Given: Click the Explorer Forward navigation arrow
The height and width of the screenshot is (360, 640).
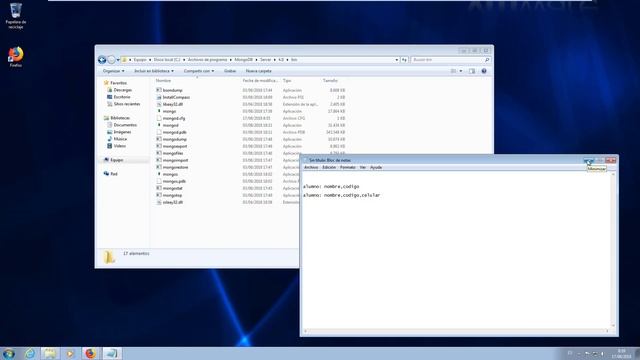Looking at the screenshot, I should (111, 60).
